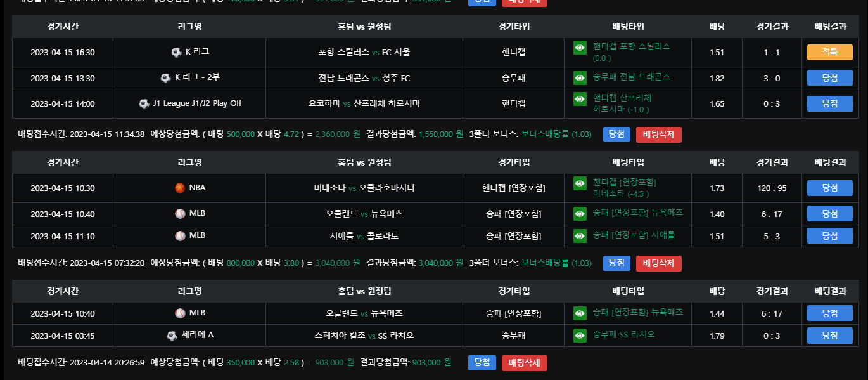
Task: Click 당첨 button in 전남 드래곤즈 vs 청주 FC row
Action: point(829,78)
